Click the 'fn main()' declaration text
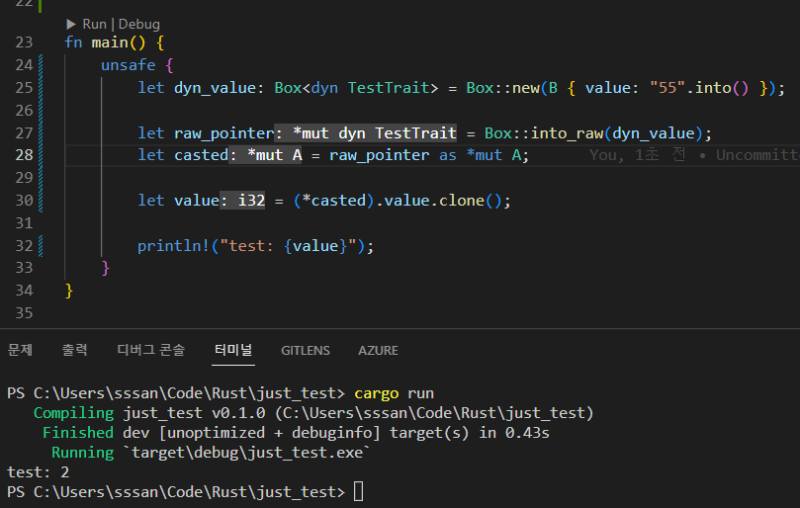The image size is (800, 508). (105, 42)
